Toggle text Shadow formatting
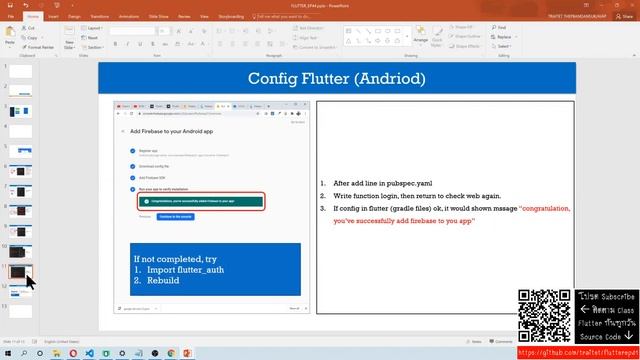The width and height of the screenshot is (640, 360). point(153,44)
